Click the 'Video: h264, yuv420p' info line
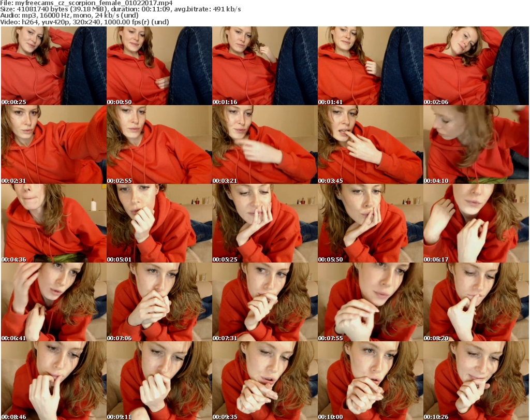Screen dimensions: 530x420 pos(84,22)
